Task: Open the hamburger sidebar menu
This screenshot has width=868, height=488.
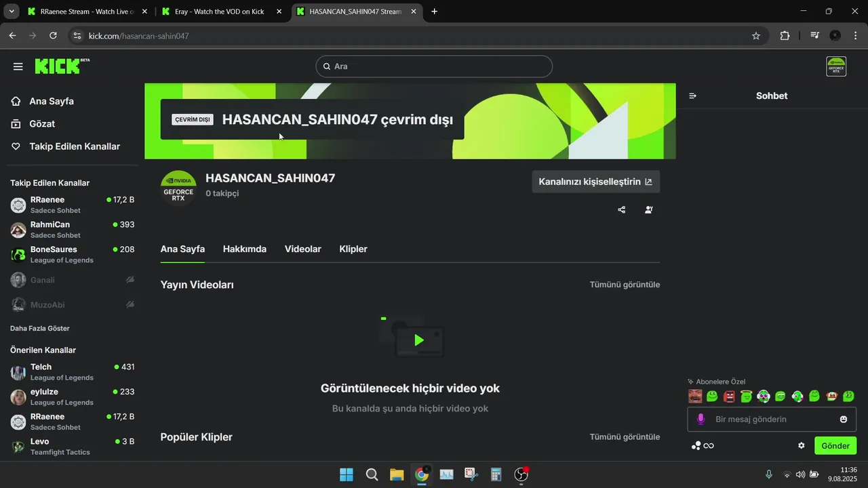Action: click(x=18, y=66)
